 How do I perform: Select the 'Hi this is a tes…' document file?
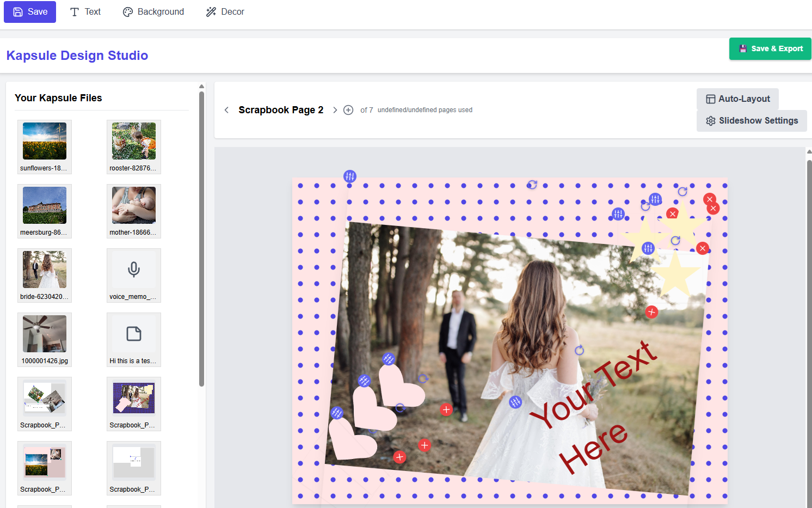coord(134,334)
